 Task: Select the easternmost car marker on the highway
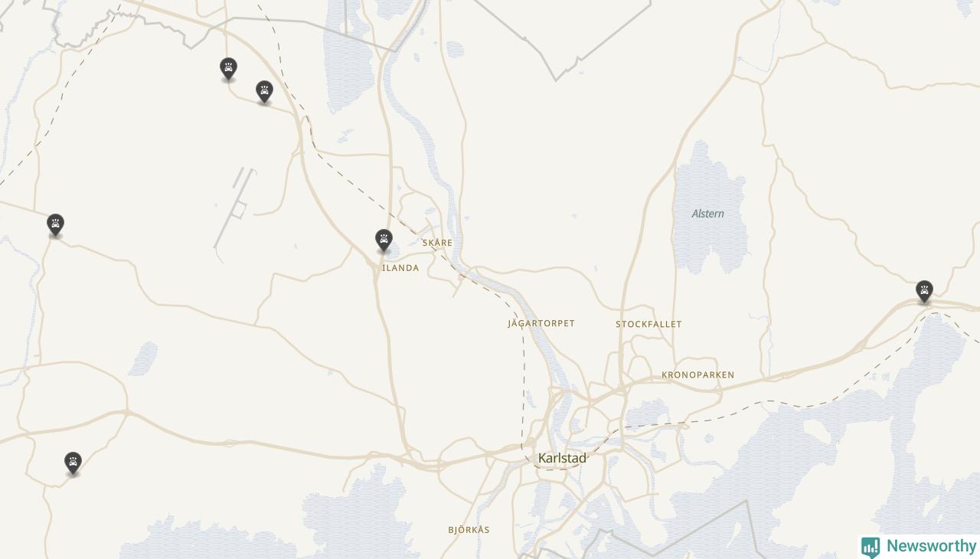924,292
